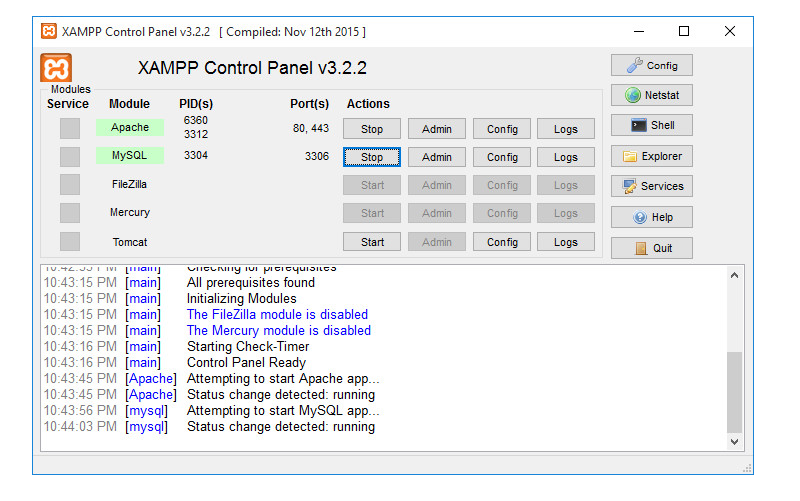Viewport: 800px width, 501px height.
Task: View the MySQL Logs menu
Action: [x=566, y=157]
